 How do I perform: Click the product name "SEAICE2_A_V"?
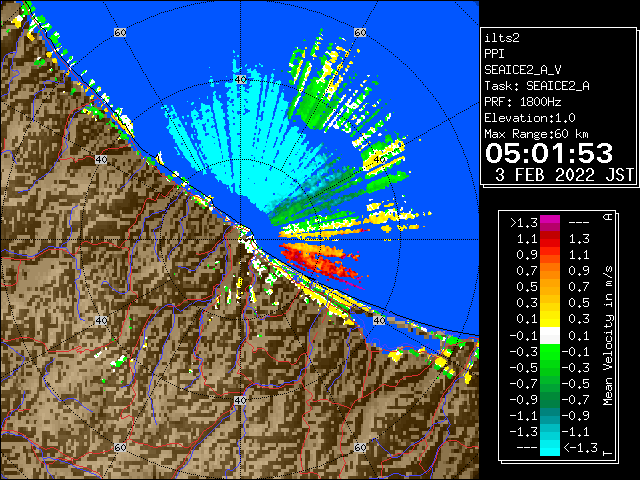[x=523, y=70]
